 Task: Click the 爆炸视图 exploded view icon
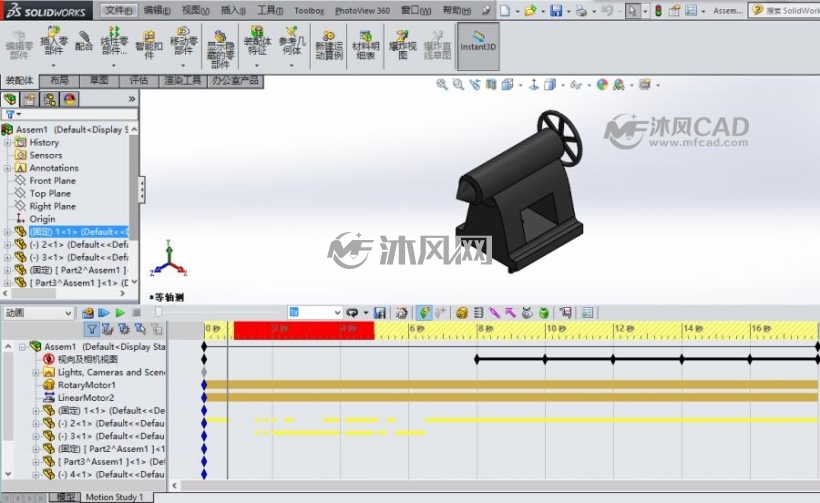(x=402, y=45)
